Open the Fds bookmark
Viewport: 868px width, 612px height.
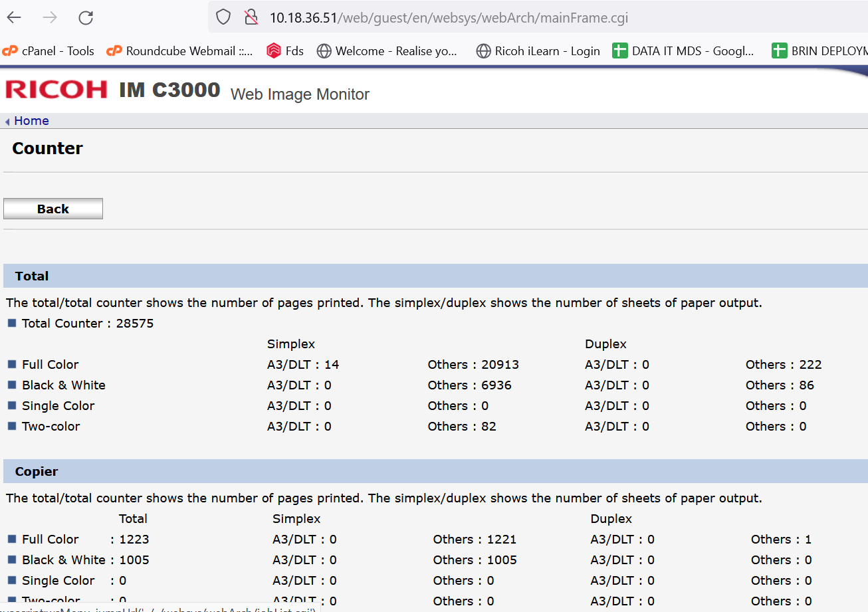pos(285,51)
